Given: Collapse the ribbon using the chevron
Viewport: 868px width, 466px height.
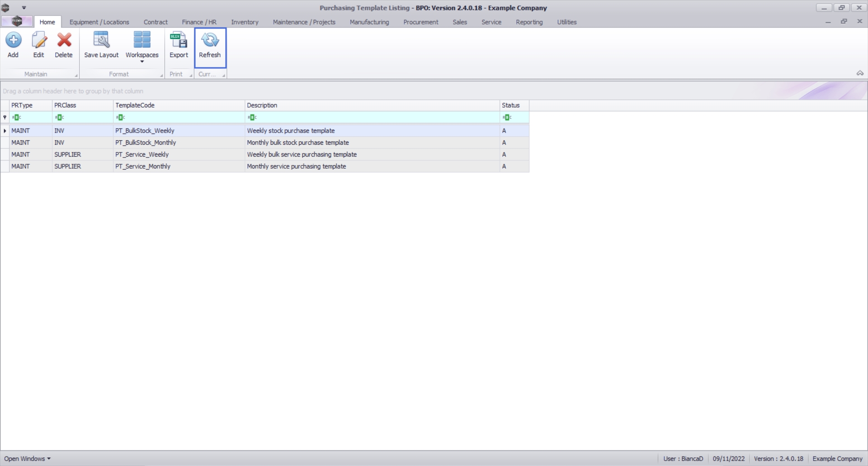Looking at the screenshot, I should 860,73.
